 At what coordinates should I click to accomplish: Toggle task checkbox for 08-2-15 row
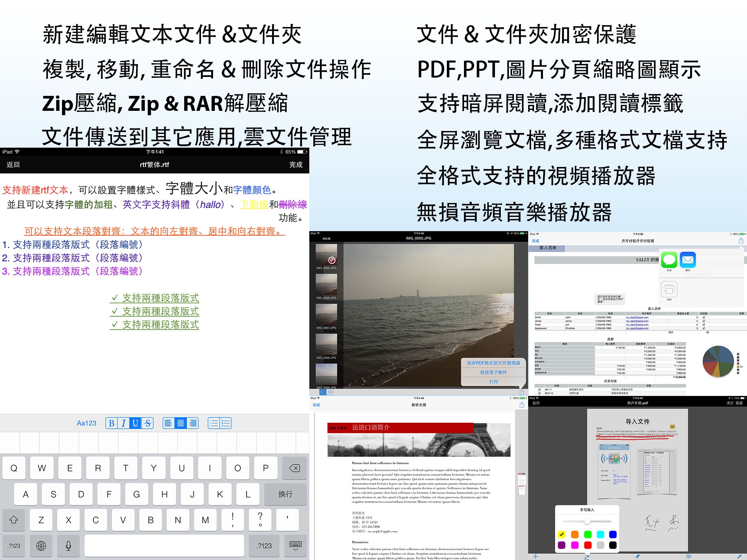[539, 393]
